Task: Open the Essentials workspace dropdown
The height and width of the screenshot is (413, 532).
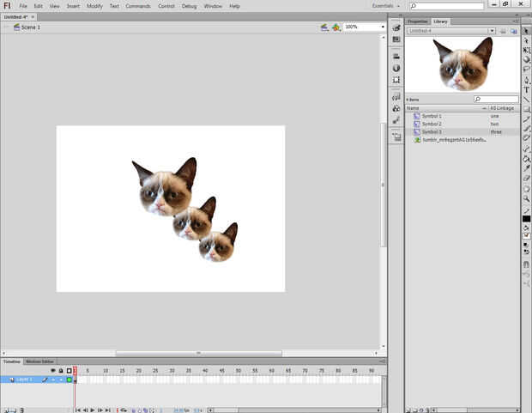Action: point(386,6)
